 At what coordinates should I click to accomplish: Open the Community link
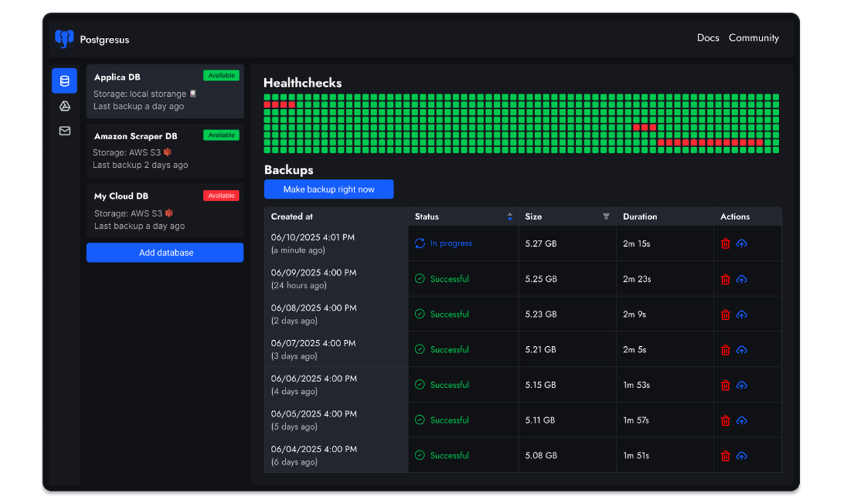tap(753, 38)
